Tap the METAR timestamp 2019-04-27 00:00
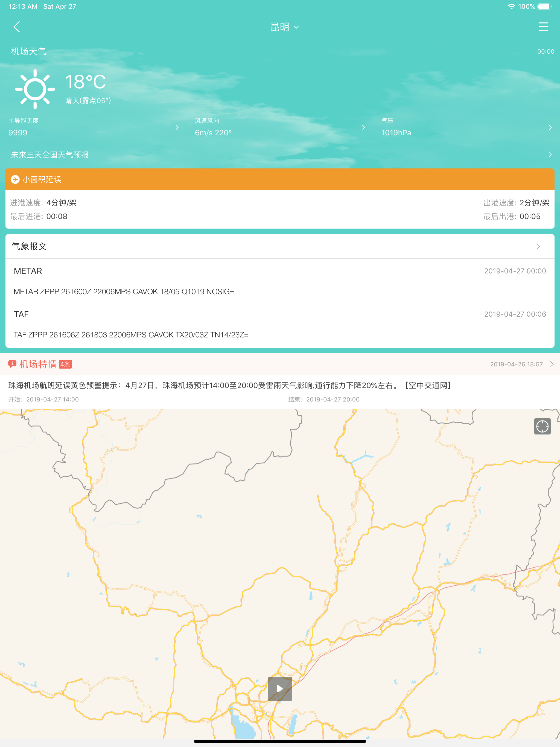 [515, 271]
